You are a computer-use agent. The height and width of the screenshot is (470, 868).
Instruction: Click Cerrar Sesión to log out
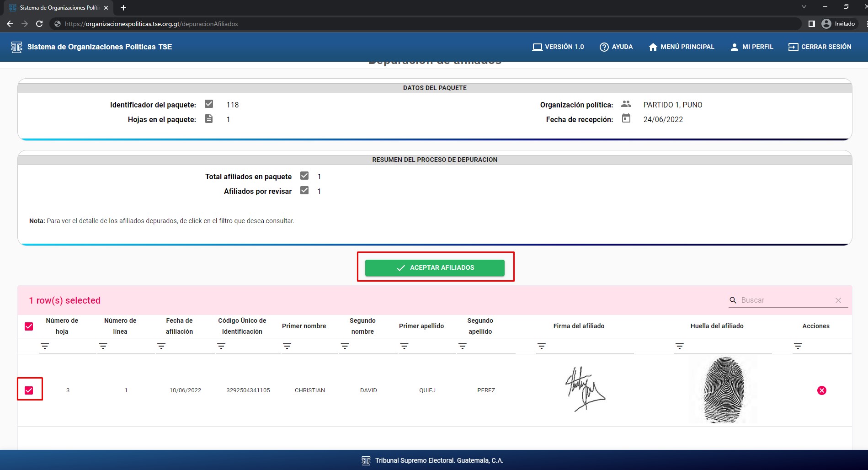tap(820, 47)
